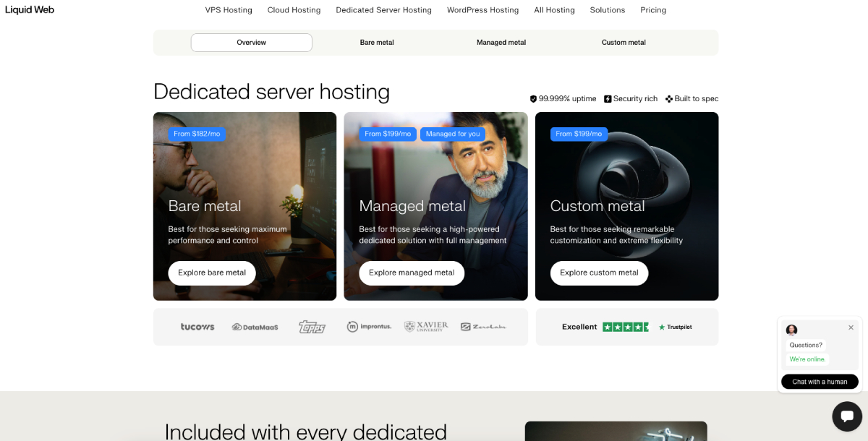Open the chat bubble launcher
Image resolution: width=868 pixels, height=441 pixels.
point(846,416)
